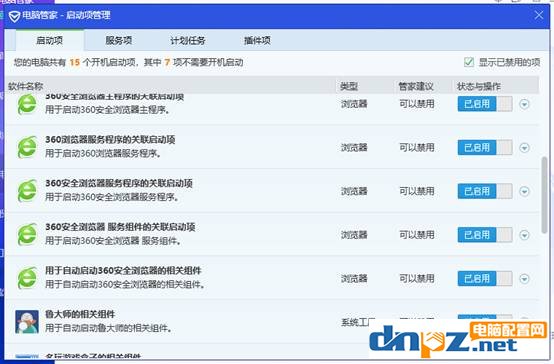
Task: Disable 360浏览器服务程序的关联启动项 via its switch
Action: coord(485,147)
